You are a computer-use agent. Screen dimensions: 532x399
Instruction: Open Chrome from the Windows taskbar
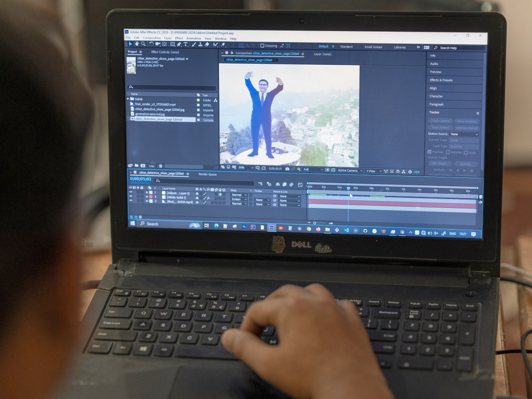(309, 229)
